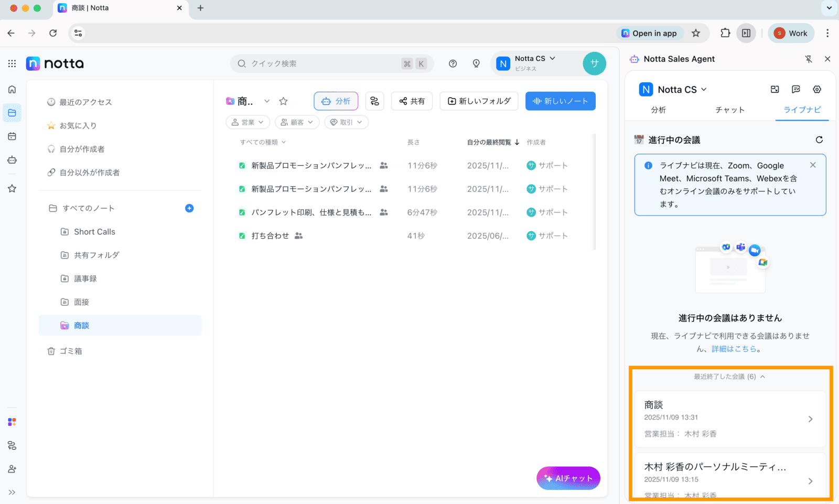Screen dimensions: 839x504
Task: Expand the 顧客 filter dropdown
Action: pyautogui.click(x=297, y=122)
